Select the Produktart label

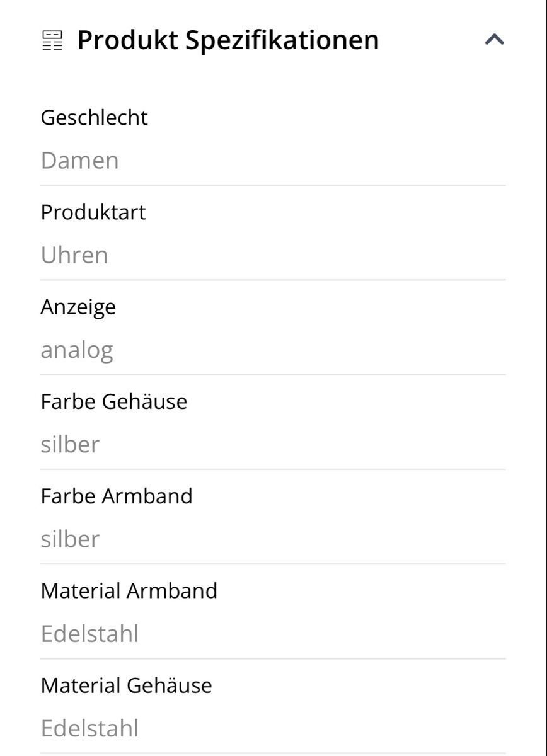click(x=93, y=212)
